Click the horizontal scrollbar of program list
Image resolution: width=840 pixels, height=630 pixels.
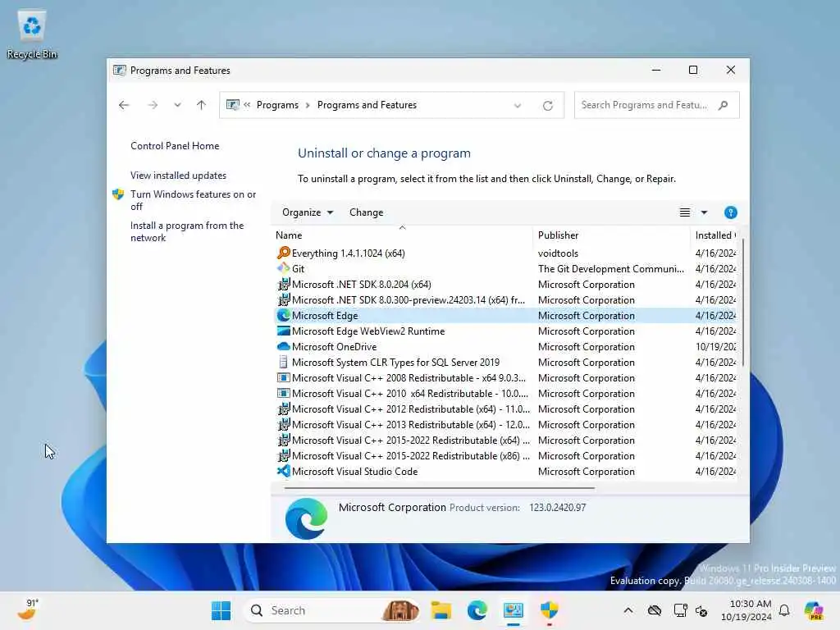(x=440, y=488)
